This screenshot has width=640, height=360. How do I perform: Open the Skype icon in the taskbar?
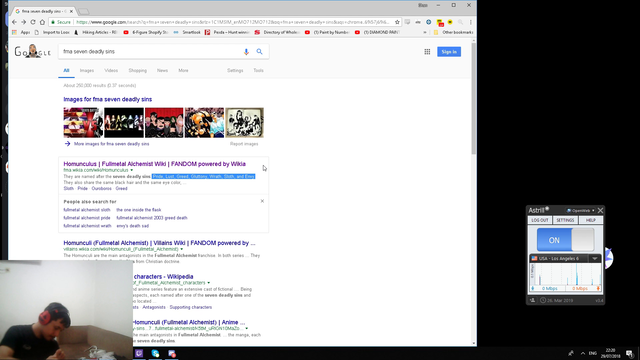click(x=156, y=353)
